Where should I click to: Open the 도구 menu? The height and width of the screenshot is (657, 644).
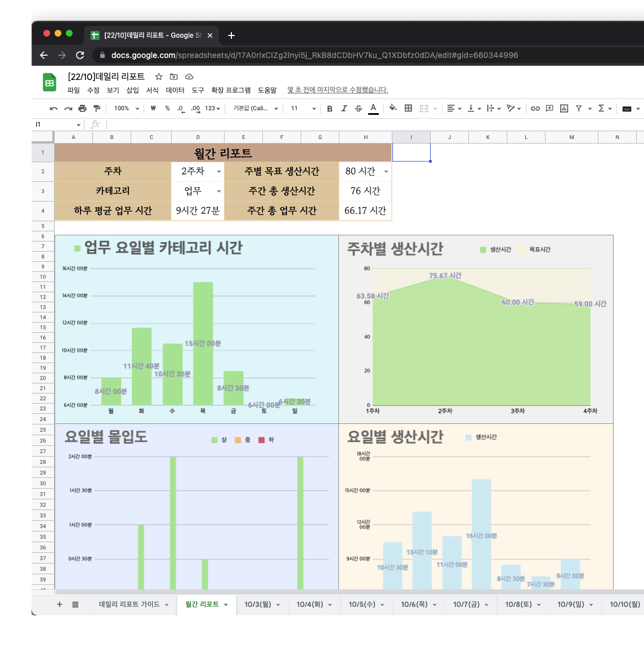tap(198, 90)
